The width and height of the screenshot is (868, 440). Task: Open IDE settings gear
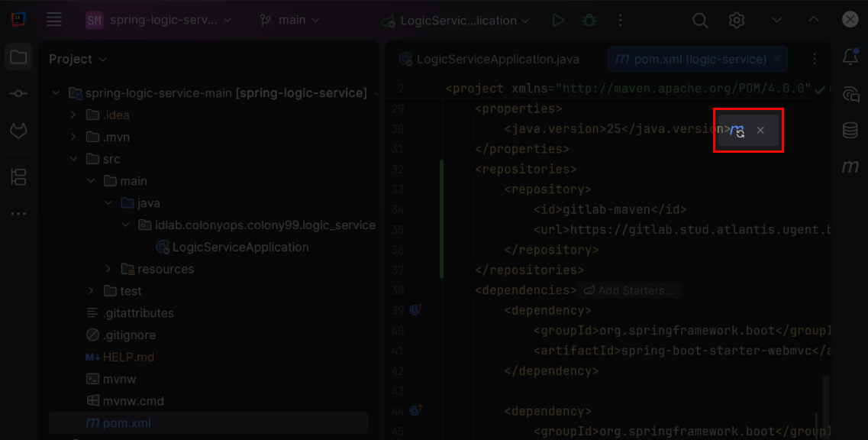736,21
